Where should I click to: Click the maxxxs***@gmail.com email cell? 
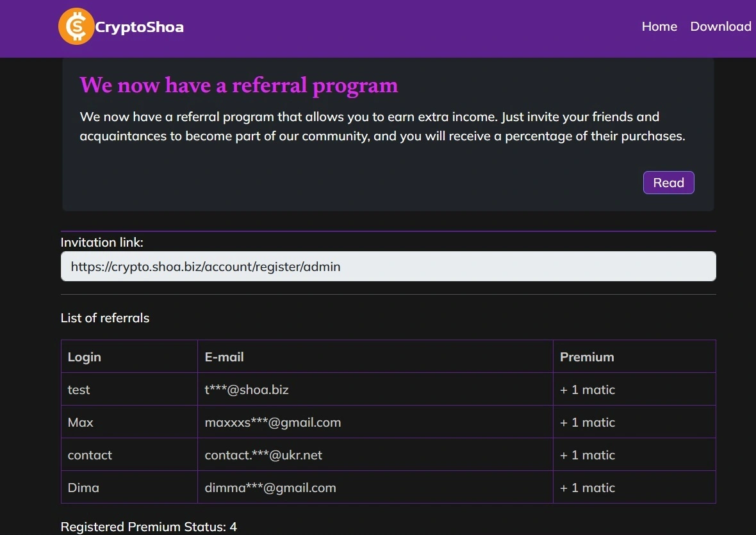(x=375, y=422)
